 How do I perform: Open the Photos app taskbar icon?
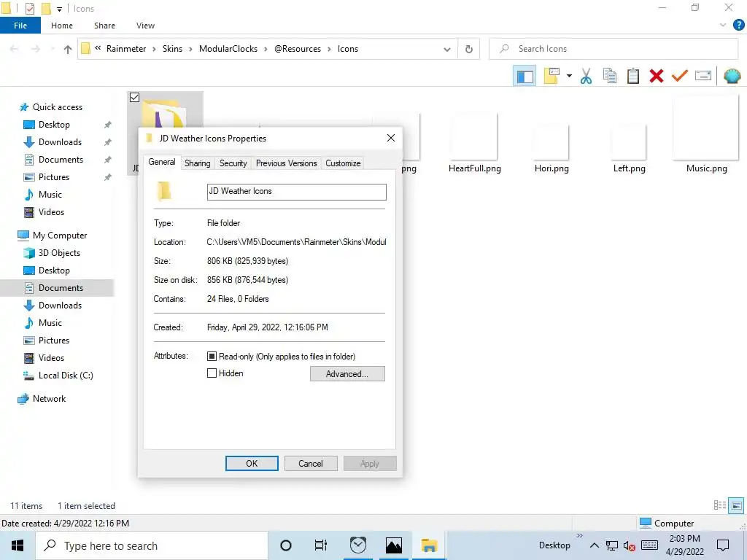pyautogui.click(x=394, y=545)
